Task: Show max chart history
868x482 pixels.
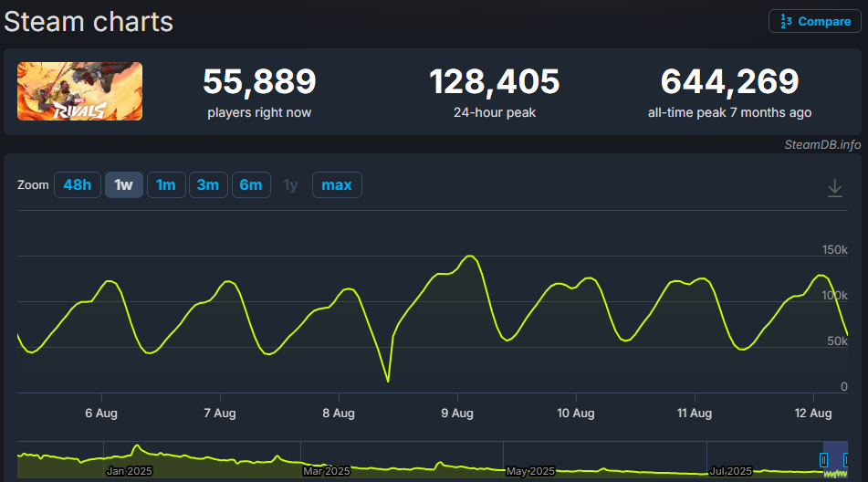Action: click(x=337, y=184)
